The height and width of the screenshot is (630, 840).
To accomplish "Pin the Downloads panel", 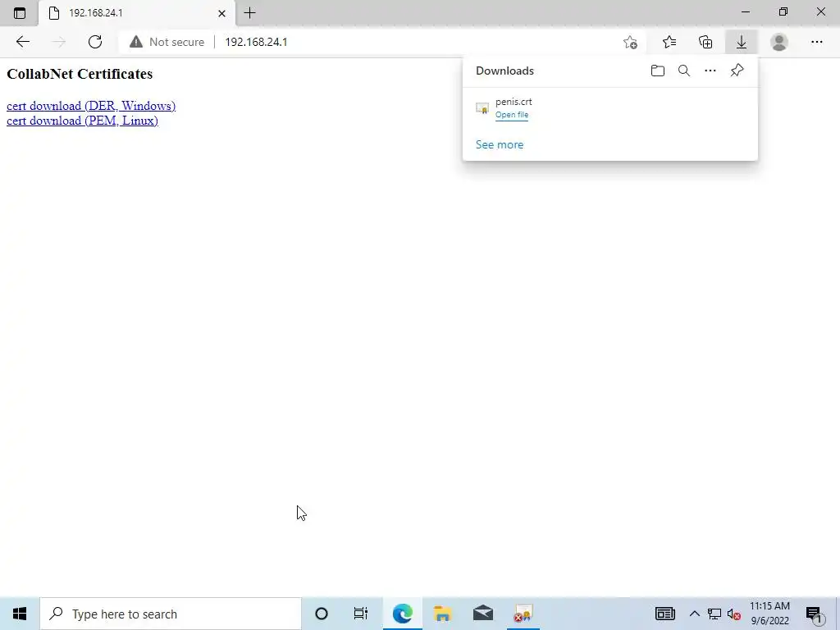I will 737,71.
